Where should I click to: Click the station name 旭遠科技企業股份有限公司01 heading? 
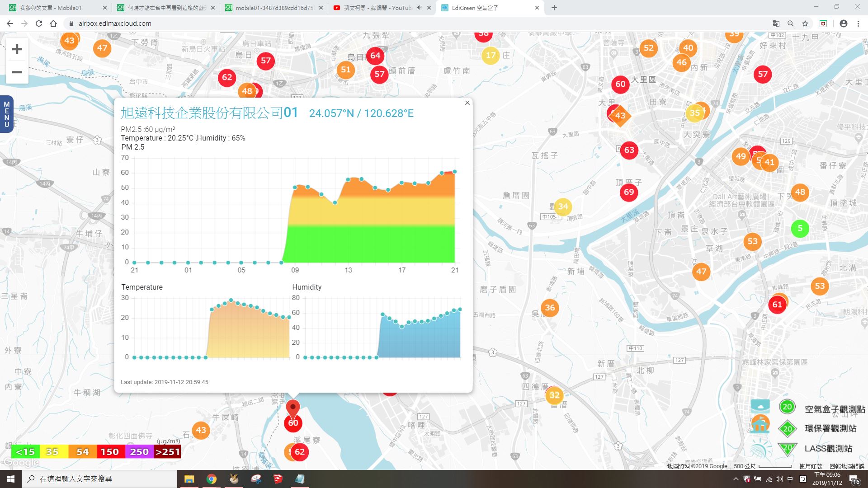pyautogui.click(x=209, y=113)
